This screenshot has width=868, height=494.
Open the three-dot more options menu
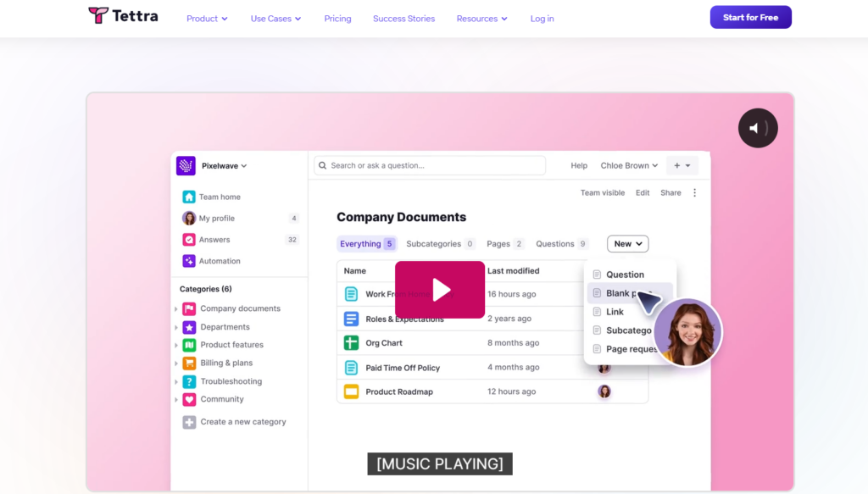(695, 193)
